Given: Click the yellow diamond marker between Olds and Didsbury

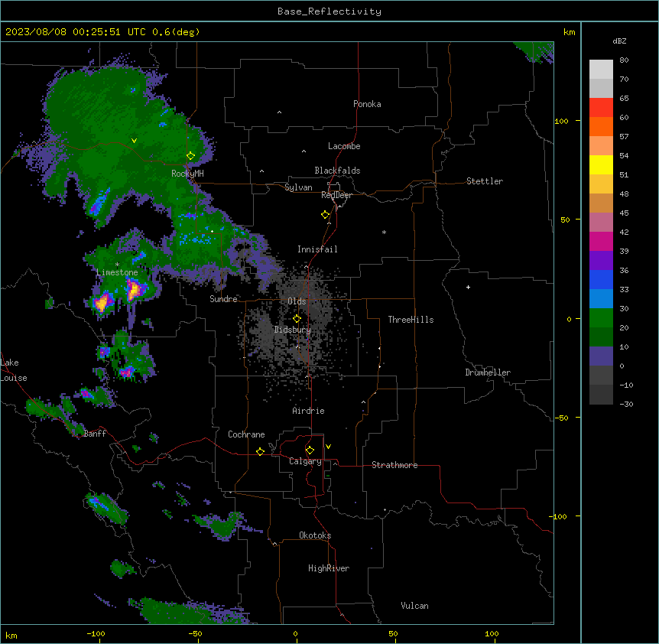Looking at the screenshot, I should point(297,319).
